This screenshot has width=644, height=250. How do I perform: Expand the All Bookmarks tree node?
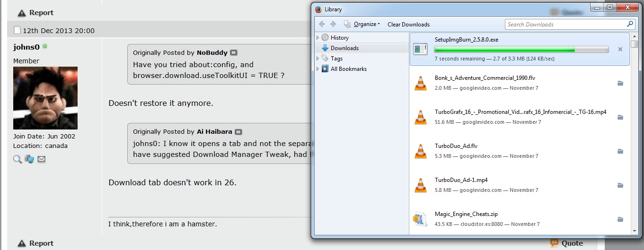point(318,69)
